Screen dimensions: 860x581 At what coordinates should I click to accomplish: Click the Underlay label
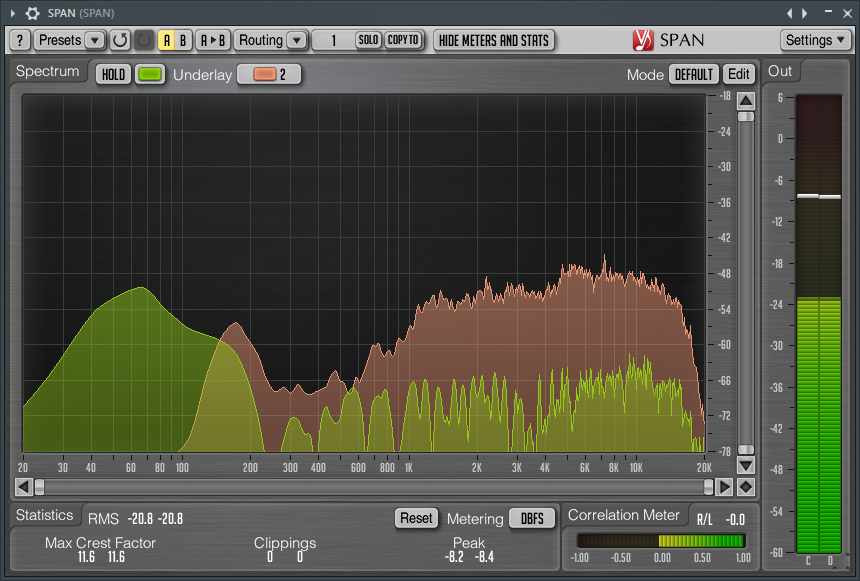click(x=202, y=75)
